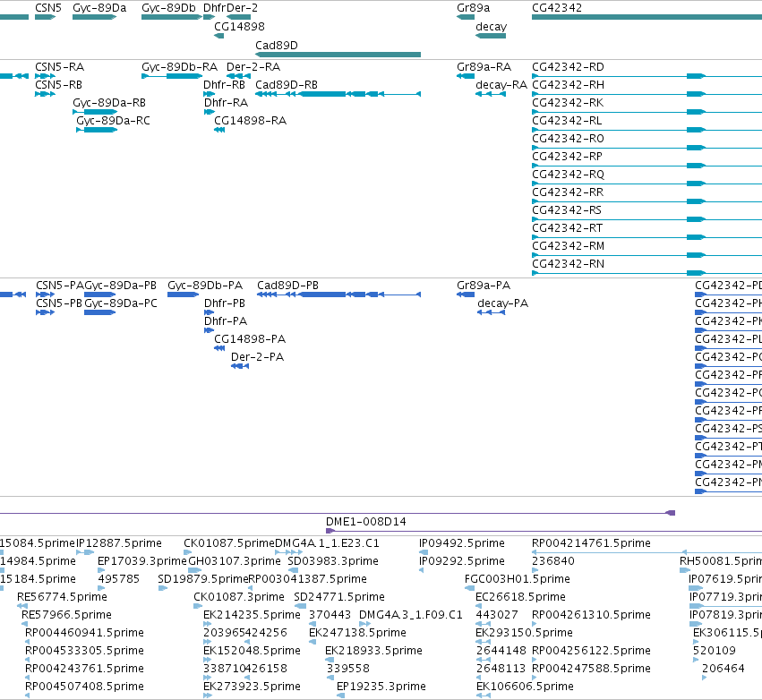Screen dimensions: 762x700
Task: Select the Gr89a gene label
Action: pyautogui.click(x=473, y=8)
